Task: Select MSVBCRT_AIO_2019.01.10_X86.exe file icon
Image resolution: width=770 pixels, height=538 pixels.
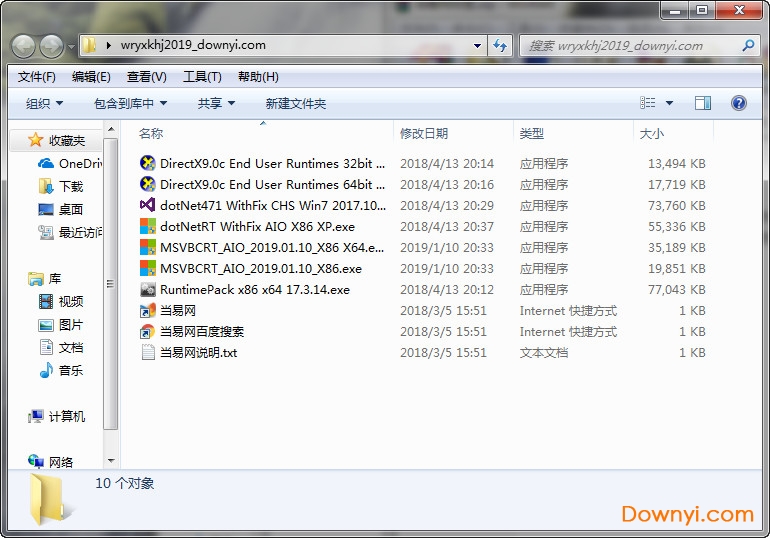Action: [x=148, y=268]
